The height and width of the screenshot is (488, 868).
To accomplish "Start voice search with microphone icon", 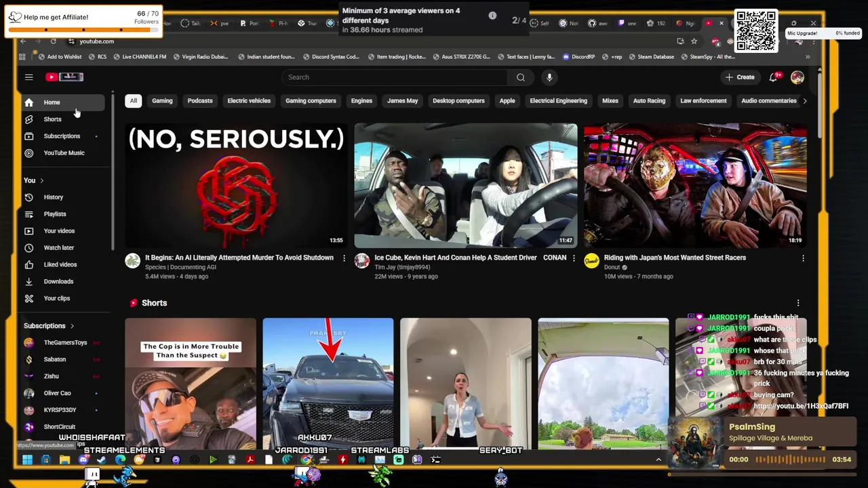I will pyautogui.click(x=549, y=77).
